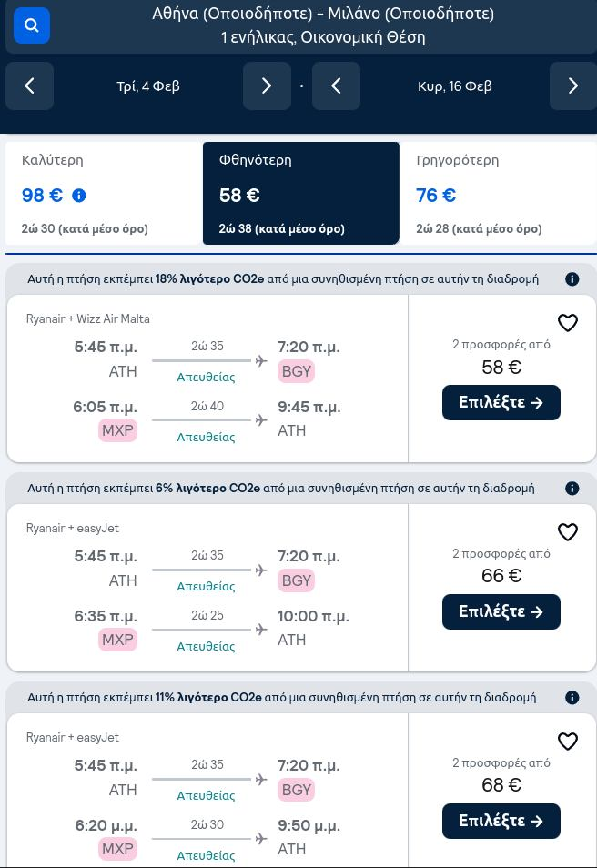This screenshot has width=597, height=868.
Task: Open CO2e info icon for 11% λιγότερο banner
Action: point(572,698)
